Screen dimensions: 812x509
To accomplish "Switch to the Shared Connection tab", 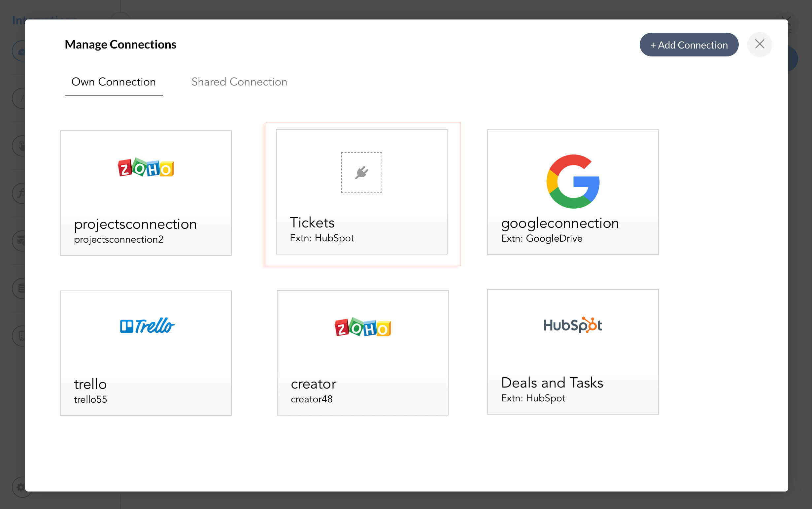I will [x=239, y=82].
